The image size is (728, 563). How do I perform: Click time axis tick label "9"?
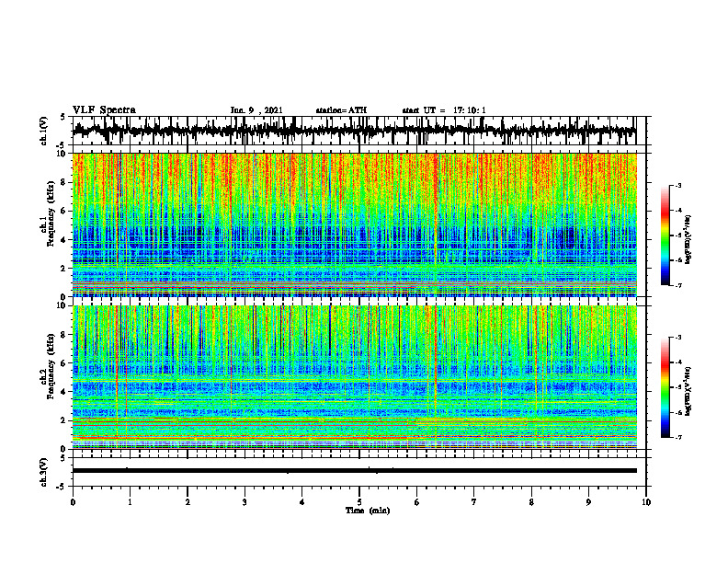point(588,502)
